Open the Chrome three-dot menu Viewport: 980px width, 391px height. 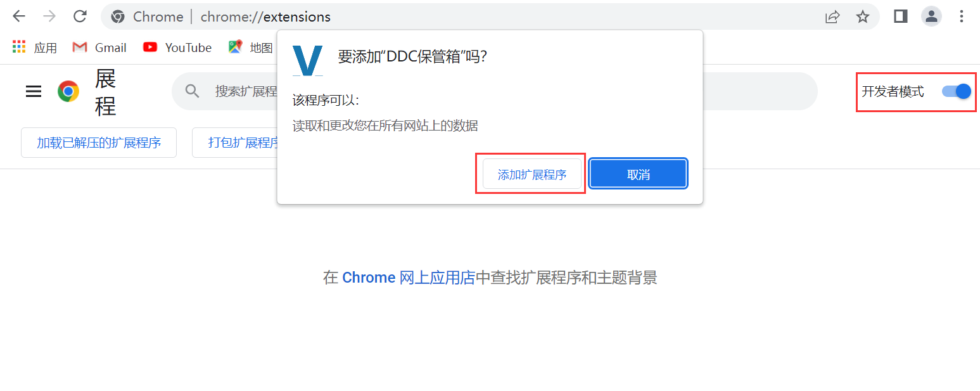click(962, 16)
